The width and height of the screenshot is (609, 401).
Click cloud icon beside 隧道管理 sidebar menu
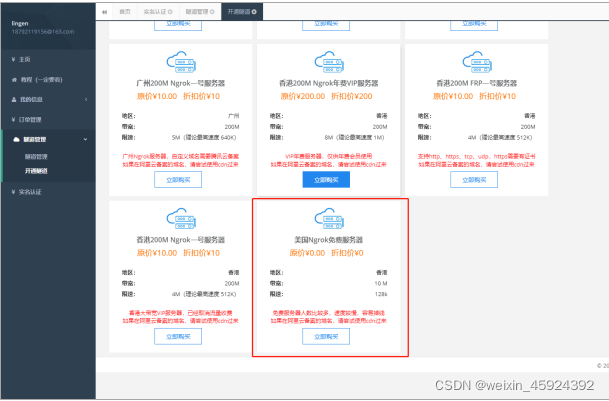pyautogui.click(x=16, y=139)
